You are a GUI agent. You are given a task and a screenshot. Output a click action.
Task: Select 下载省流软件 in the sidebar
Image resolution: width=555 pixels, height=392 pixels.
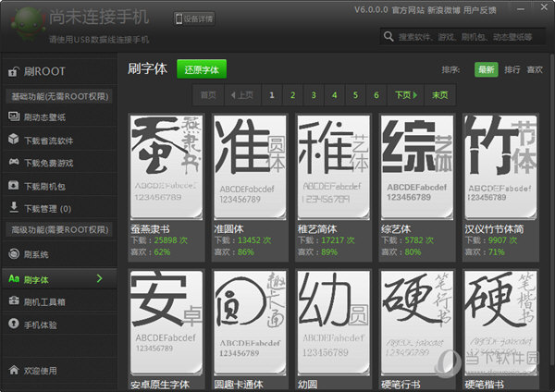tap(59, 141)
